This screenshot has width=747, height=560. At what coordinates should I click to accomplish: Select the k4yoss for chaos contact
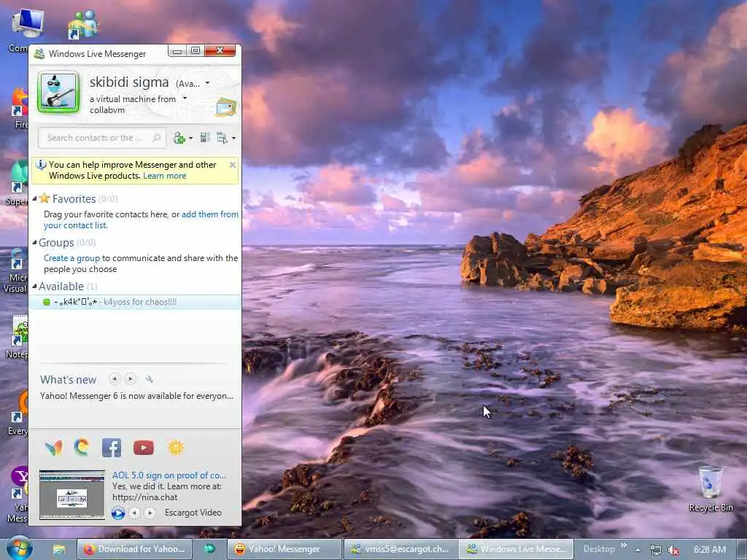click(135, 302)
